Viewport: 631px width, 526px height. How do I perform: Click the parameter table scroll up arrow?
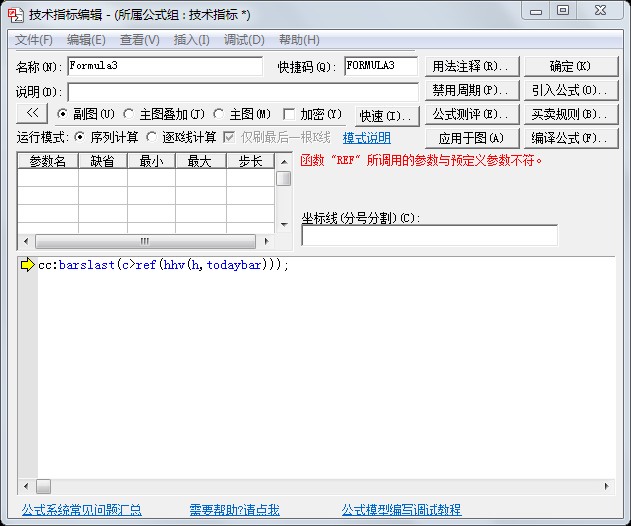[x=284, y=162]
